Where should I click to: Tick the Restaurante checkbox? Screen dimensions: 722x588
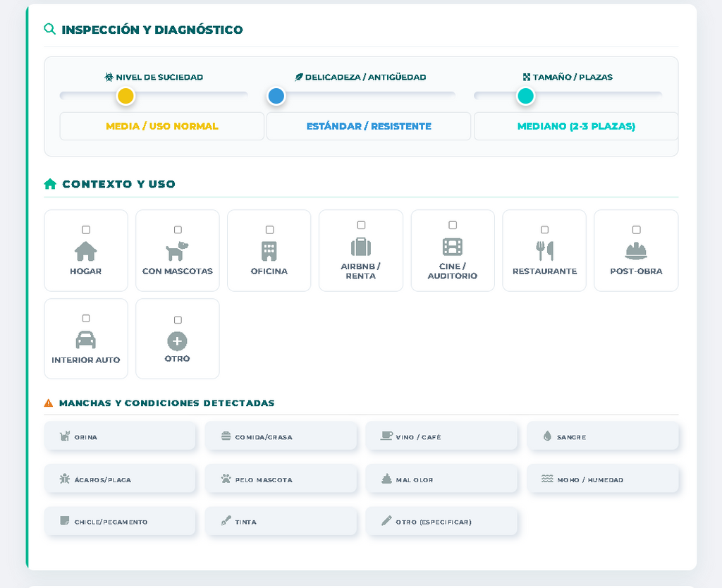pos(544,230)
